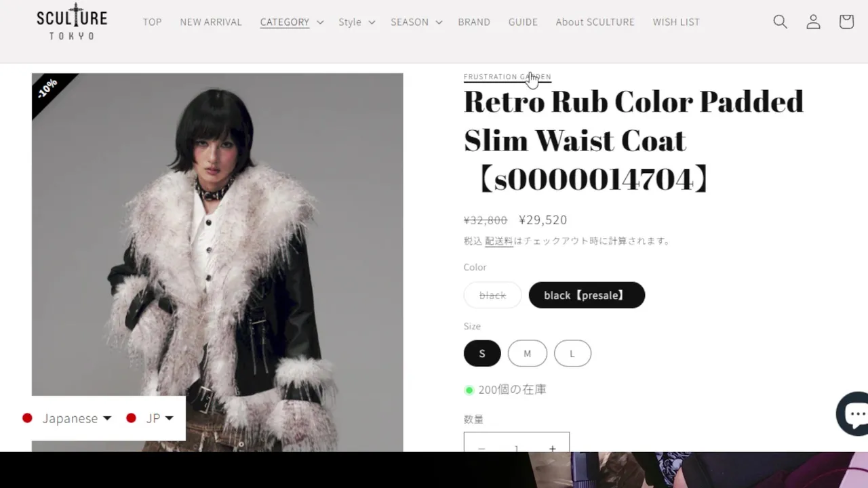This screenshot has height=488, width=868.
Task: Select size M option
Action: click(527, 353)
